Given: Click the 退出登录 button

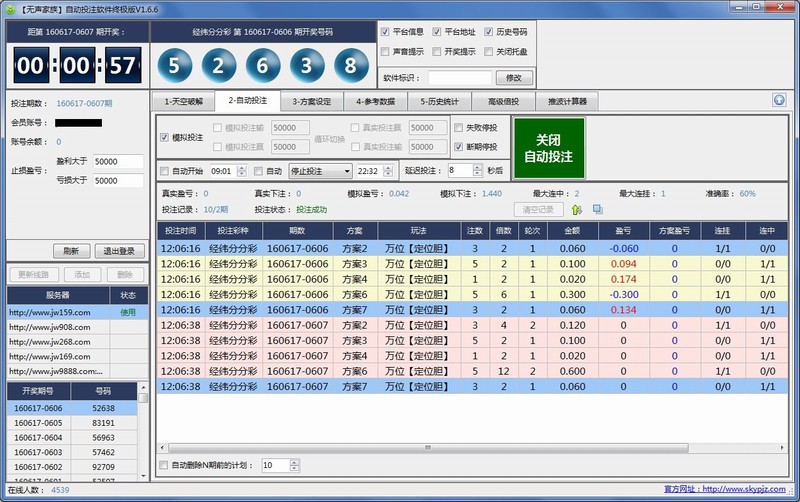Looking at the screenshot, I should pyautogui.click(x=121, y=251).
